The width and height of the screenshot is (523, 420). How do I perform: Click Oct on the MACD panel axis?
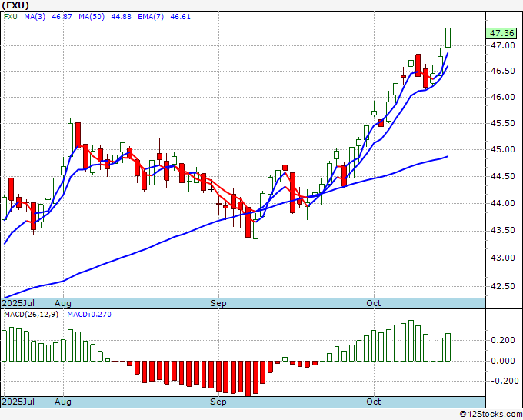pyautogui.click(x=373, y=402)
